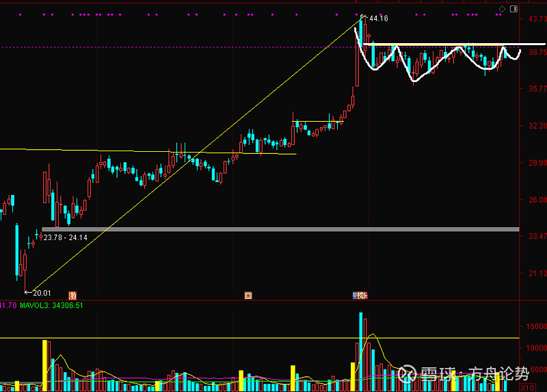The image size is (547, 392).
Task: Click the X10 volume scale box
Action: [527, 388]
